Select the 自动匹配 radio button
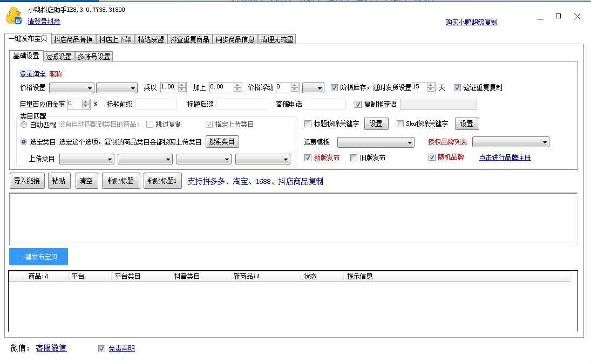This screenshot has height=364, width=591. click(x=24, y=125)
